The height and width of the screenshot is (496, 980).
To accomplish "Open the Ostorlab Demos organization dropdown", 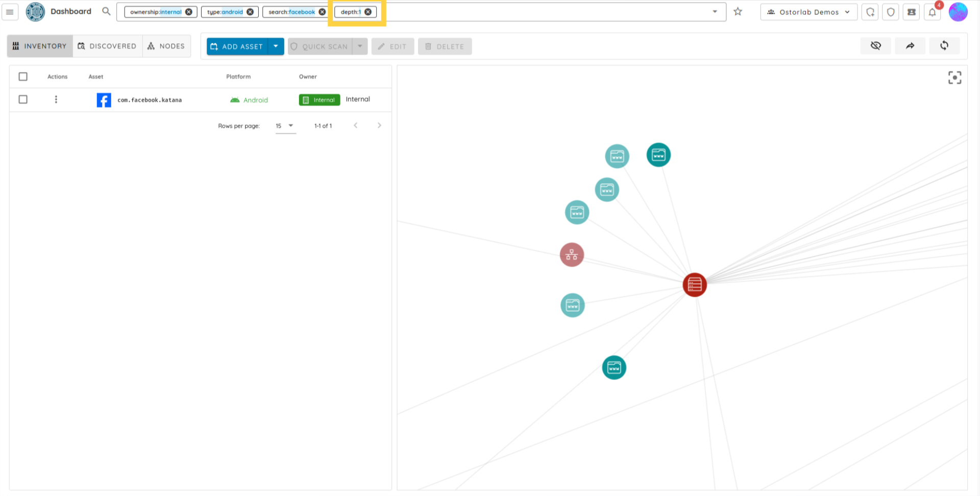I will tap(808, 12).
